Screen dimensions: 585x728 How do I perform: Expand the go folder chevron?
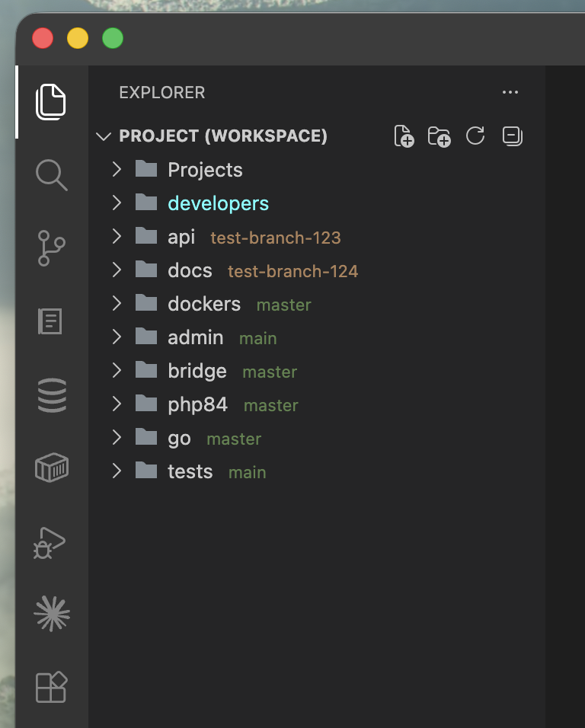pyautogui.click(x=117, y=437)
